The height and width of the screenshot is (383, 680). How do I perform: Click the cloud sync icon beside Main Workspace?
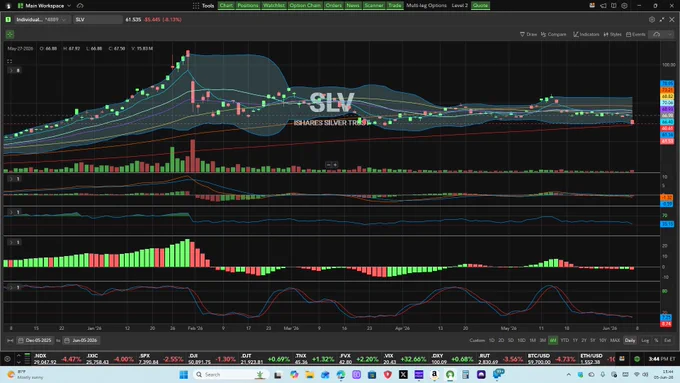pyautogui.click(x=80, y=6)
